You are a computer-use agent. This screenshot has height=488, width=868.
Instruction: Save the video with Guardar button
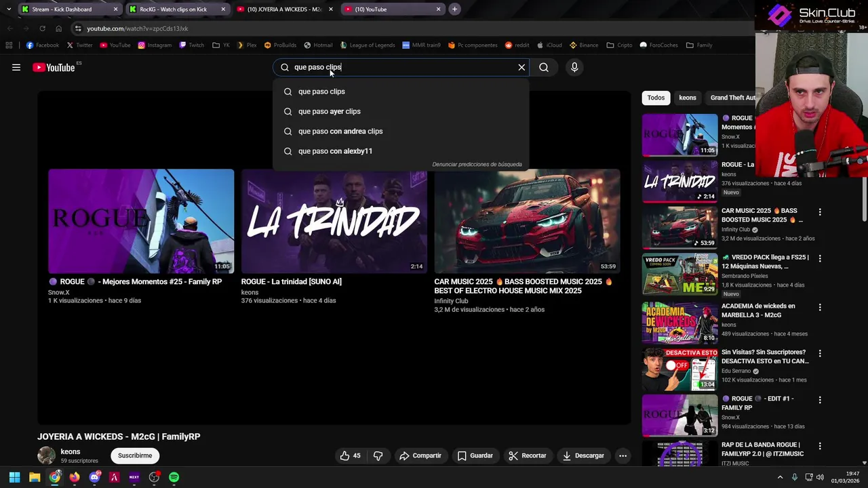coord(475,455)
